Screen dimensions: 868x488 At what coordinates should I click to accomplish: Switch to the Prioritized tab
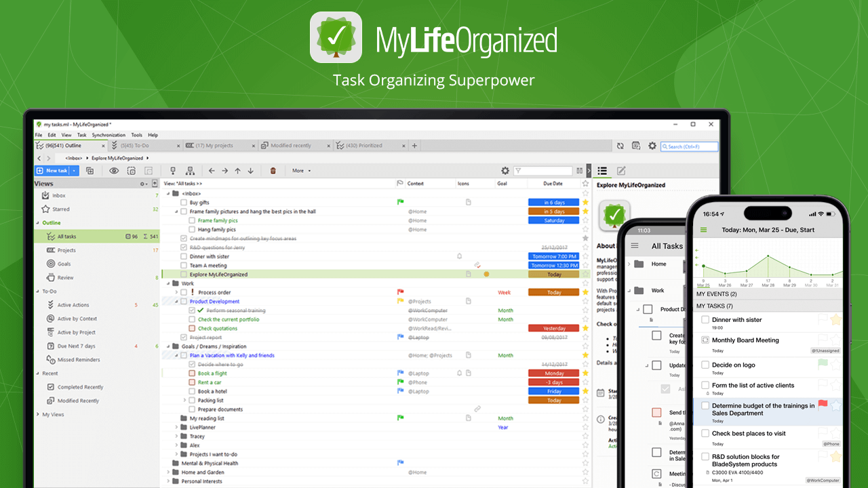(x=372, y=146)
